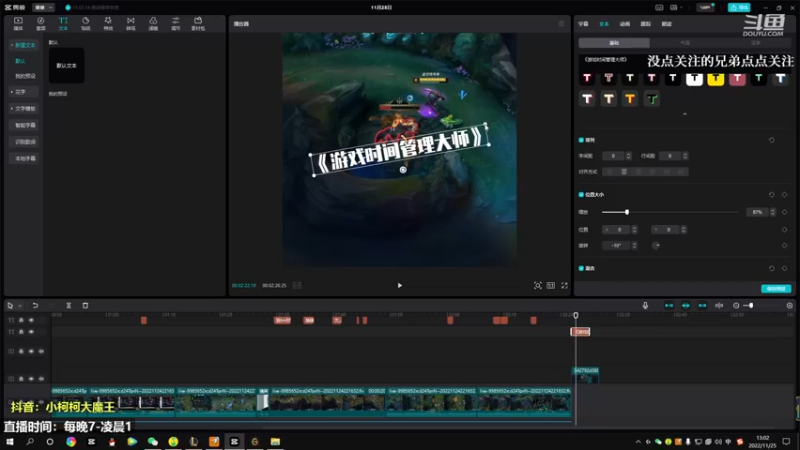Click keyframe diamond for 旋转 rotation

pyautogui.click(x=785, y=245)
